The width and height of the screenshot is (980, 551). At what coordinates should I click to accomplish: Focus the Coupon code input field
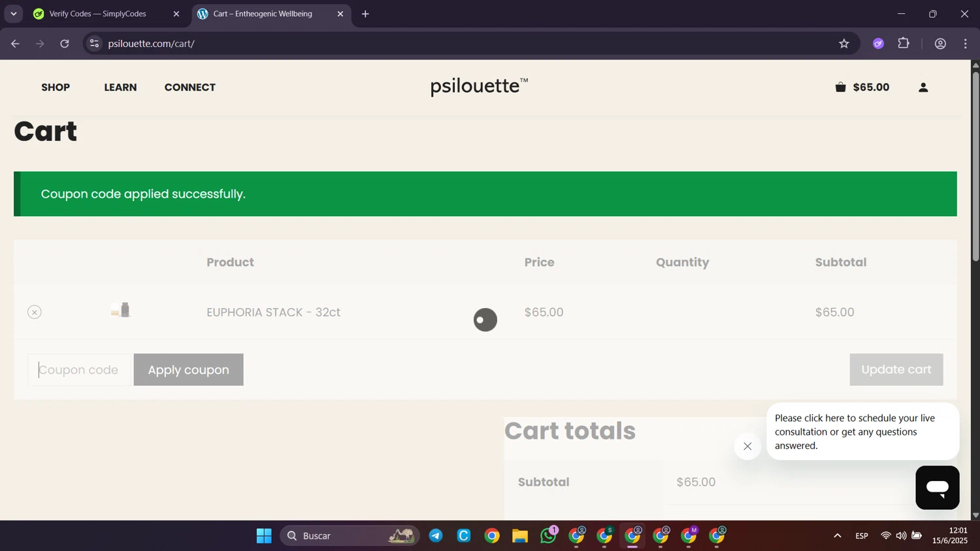[x=79, y=370]
